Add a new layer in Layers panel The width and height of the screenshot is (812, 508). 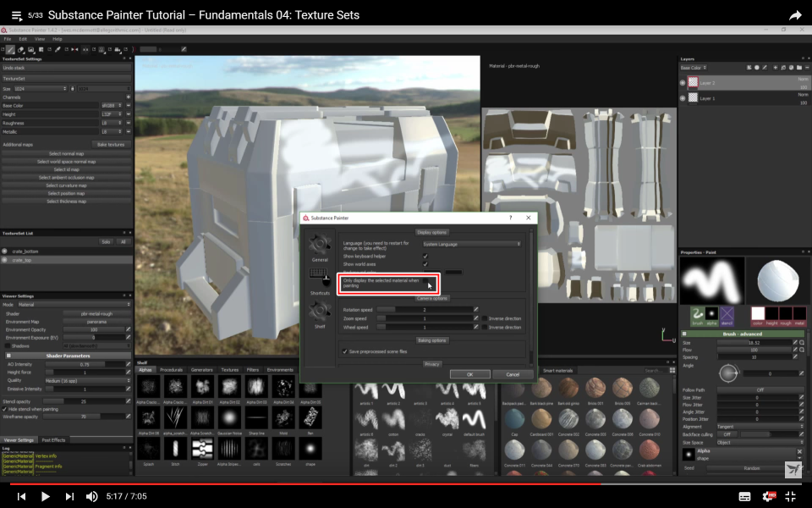[x=776, y=68]
